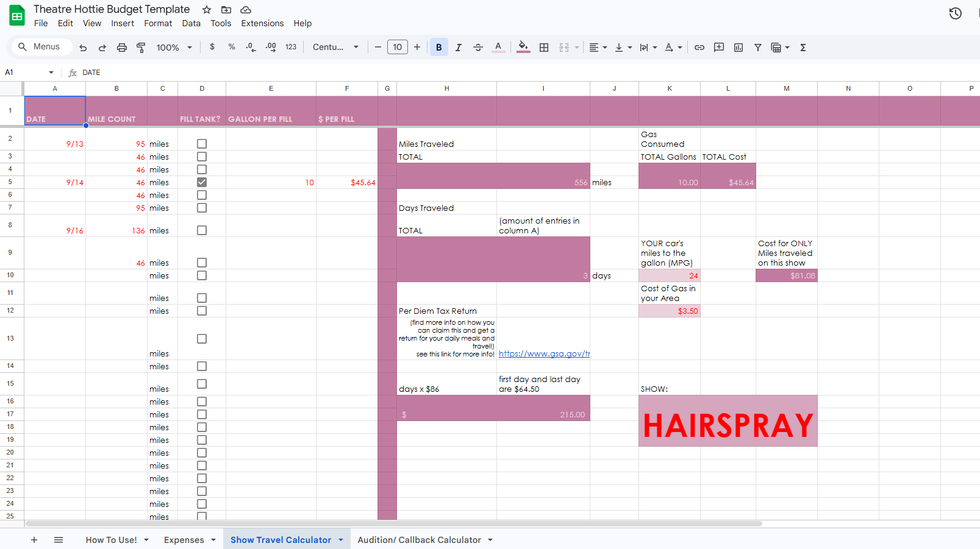Viewport: 980px width, 549px height.
Task: Switch to How To Use! tab
Action: pos(111,540)
